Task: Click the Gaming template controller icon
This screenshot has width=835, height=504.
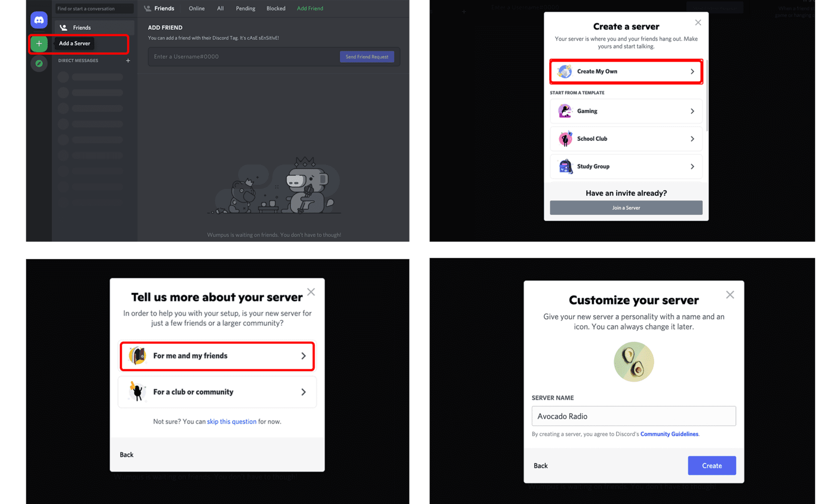Action: click(565, 111)
